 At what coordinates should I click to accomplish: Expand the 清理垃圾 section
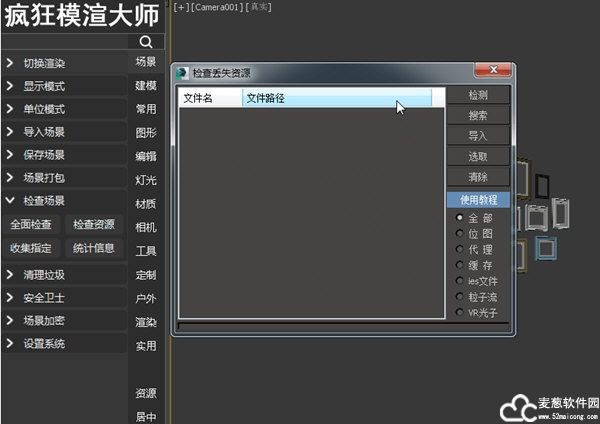pyautogui.click(x=62, y=274)
